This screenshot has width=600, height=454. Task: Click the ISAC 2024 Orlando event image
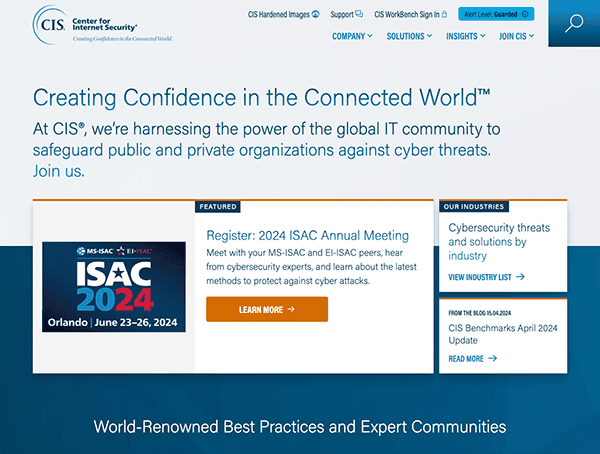pyautogui.click(x=114, y=287)
